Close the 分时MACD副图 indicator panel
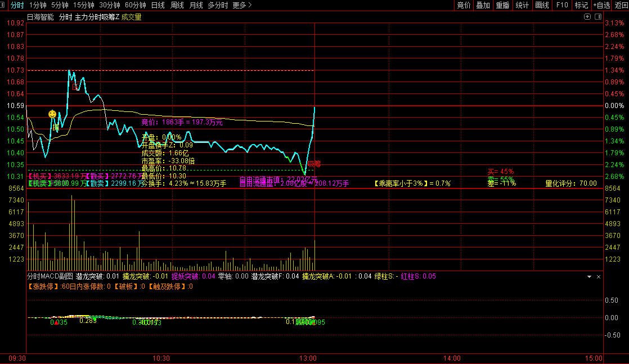 click(x=599, y=276)
